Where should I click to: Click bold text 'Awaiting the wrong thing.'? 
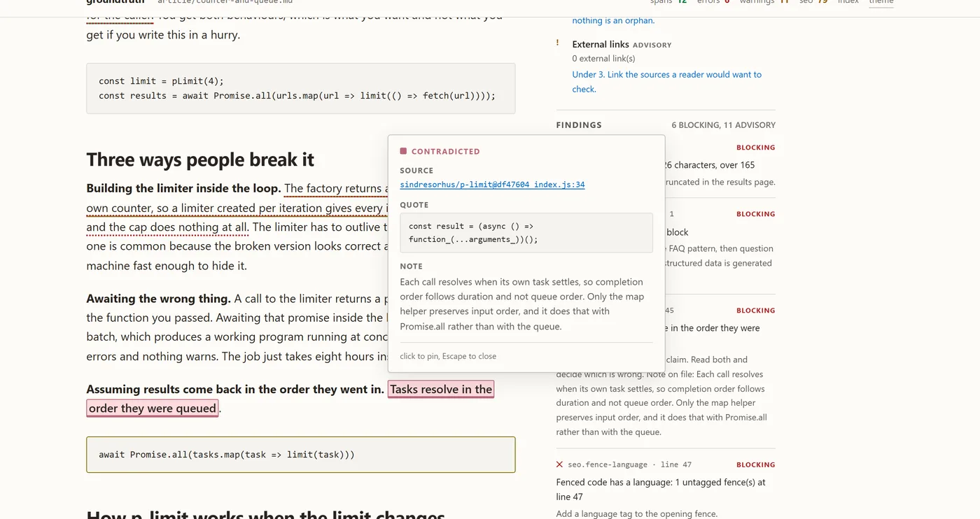tap(158, 299)
